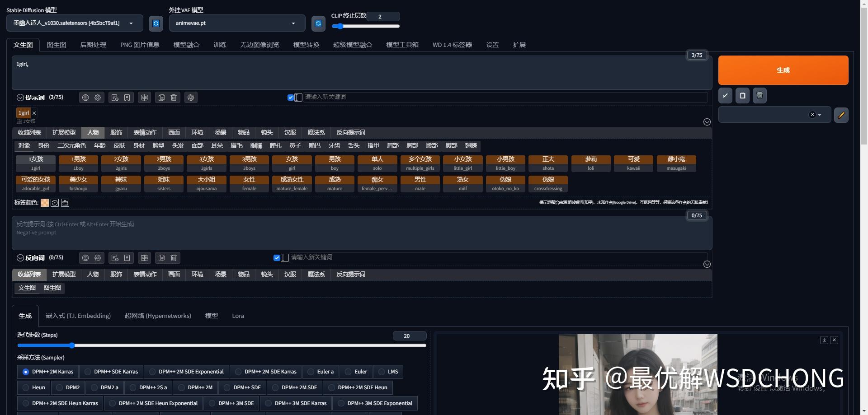Click the prompt translation globe icon

click(x=85, y=97)
